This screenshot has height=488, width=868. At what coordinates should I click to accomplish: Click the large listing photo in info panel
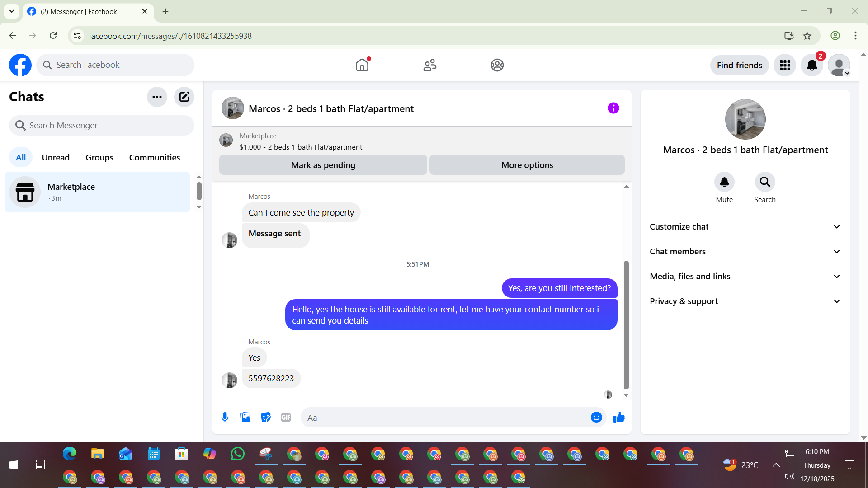745,119
